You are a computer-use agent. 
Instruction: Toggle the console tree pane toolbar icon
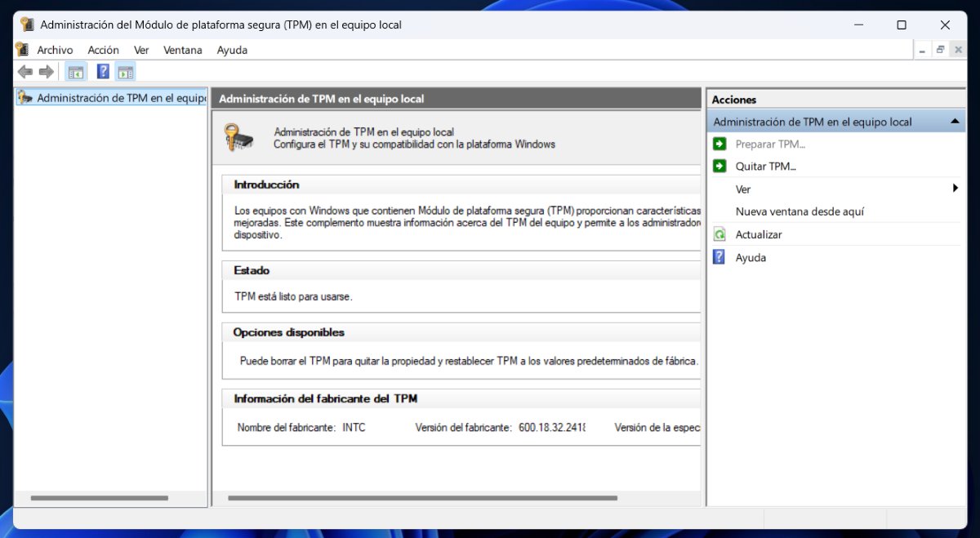point(75,72)
